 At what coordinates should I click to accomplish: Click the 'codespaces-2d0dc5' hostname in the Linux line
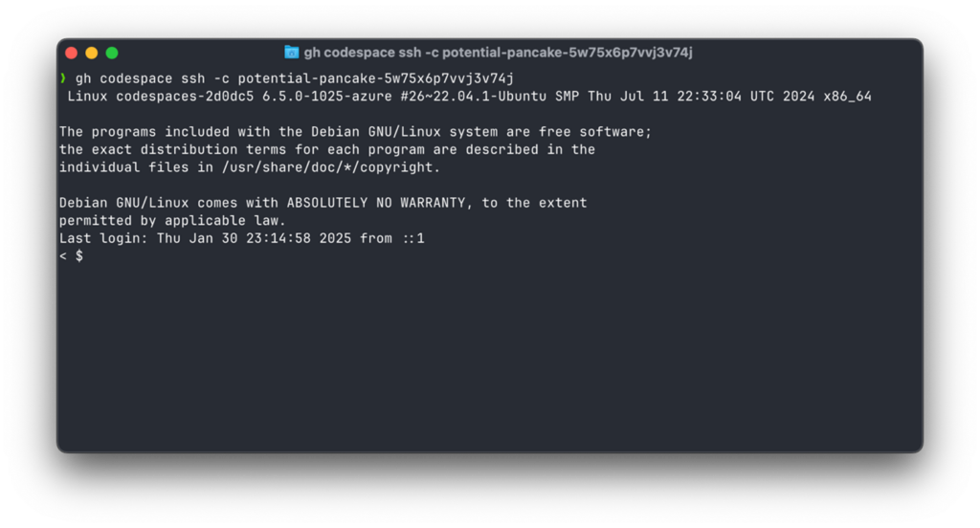(185, 97)
